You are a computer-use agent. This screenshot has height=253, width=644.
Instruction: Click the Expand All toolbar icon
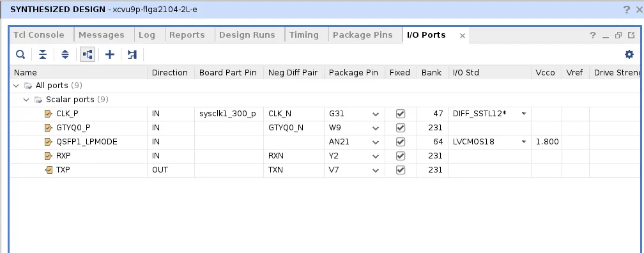(x=65, y=54)
